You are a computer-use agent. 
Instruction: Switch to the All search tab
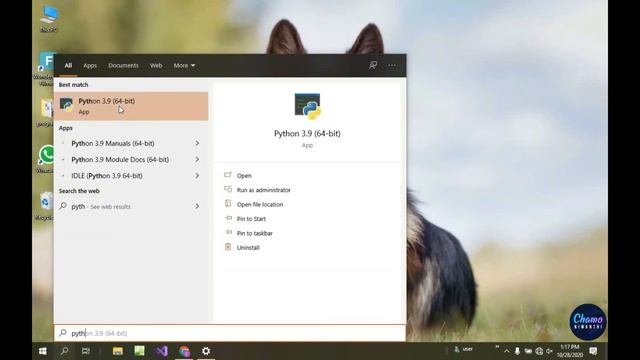coord(68,65)
